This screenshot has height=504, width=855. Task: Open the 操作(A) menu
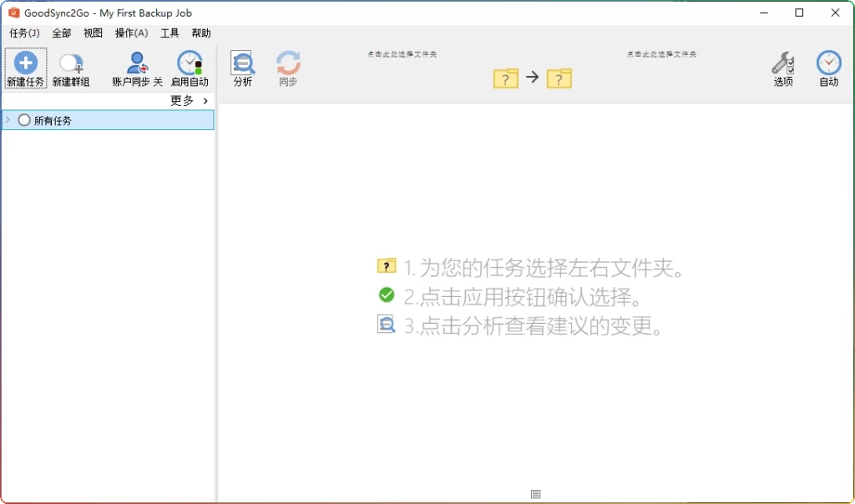click(x=131, y=33)
